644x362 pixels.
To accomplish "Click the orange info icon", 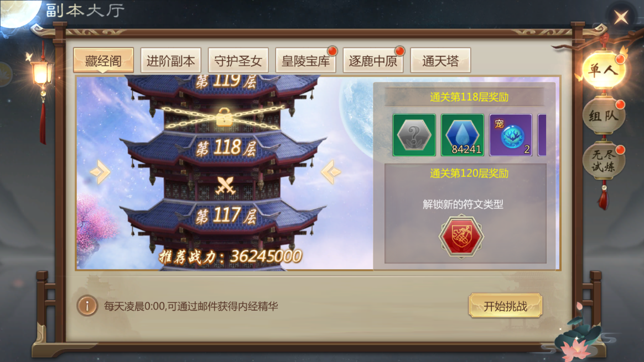I will click(87, 306).
